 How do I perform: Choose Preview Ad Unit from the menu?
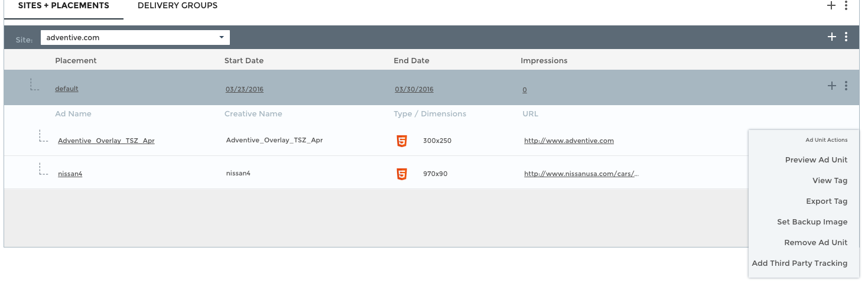point(816,160)
